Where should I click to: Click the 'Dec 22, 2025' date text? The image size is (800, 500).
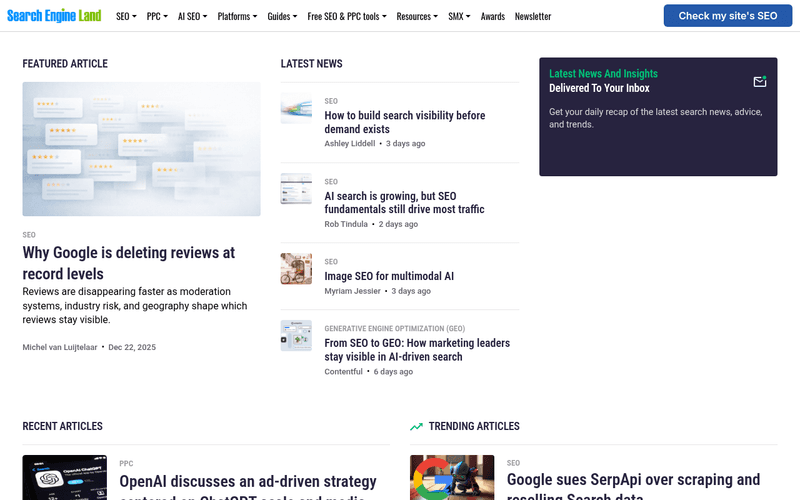132,347
